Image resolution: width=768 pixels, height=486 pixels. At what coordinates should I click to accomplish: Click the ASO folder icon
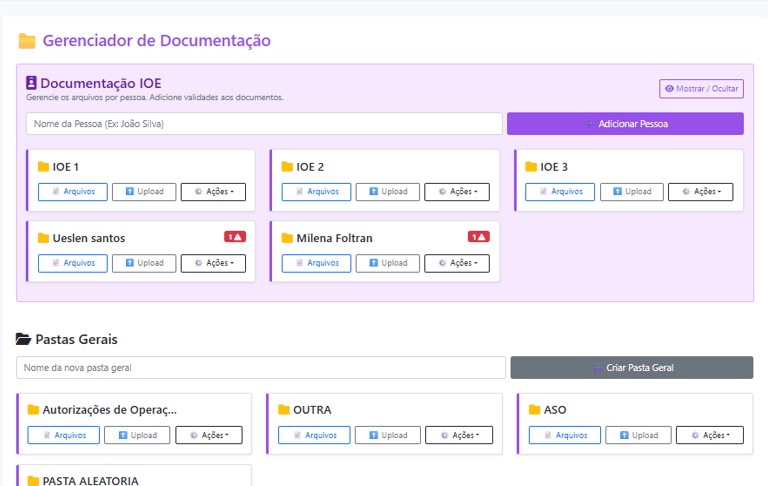(534, 410)
